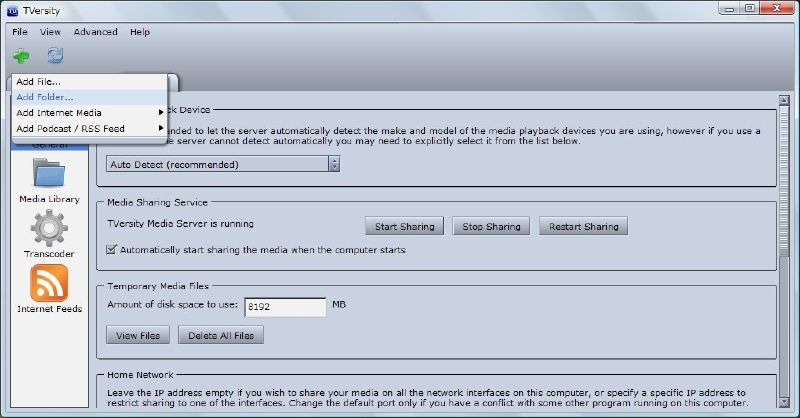The image size is (800, 418).
Task: Open the File menu
Action: (x=20, y=32)
